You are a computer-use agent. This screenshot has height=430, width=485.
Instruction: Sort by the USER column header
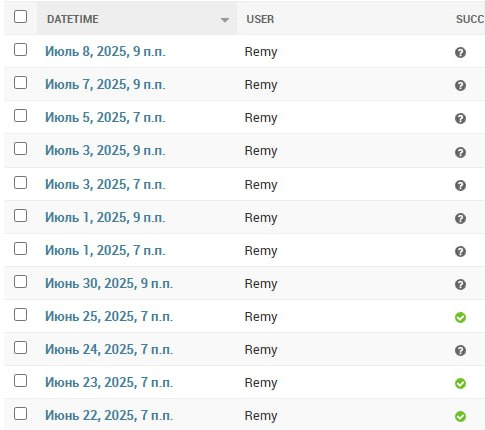pyautogui.click(x=260, y=19)
